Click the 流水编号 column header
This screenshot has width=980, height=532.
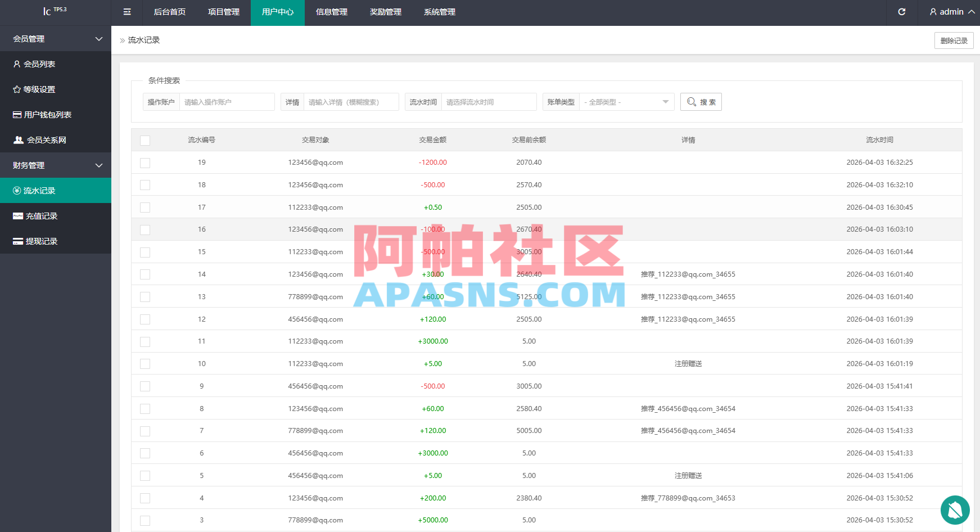pos(202,140)
